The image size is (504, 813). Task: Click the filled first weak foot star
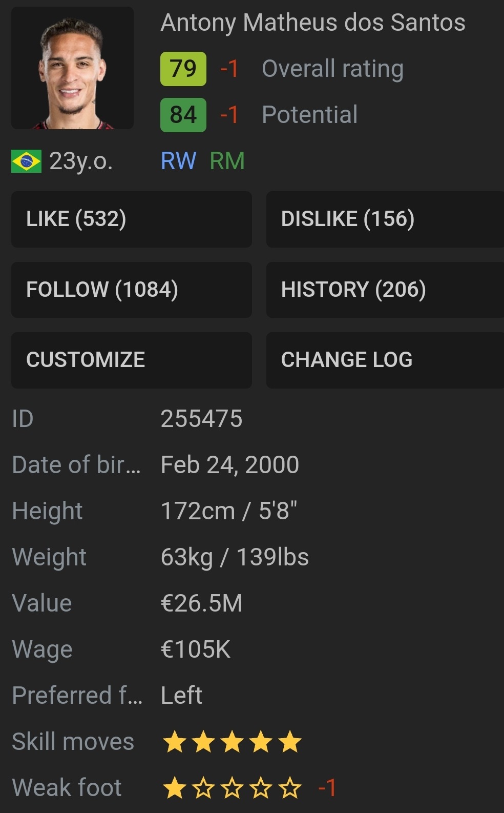[x=175, y=788]
